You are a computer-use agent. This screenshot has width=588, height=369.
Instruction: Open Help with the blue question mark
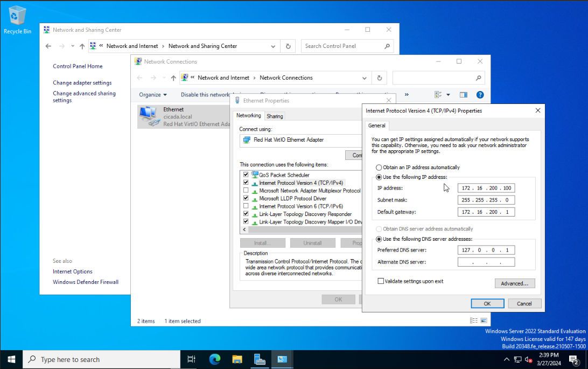pyautogui.click(x=480, y=94)
